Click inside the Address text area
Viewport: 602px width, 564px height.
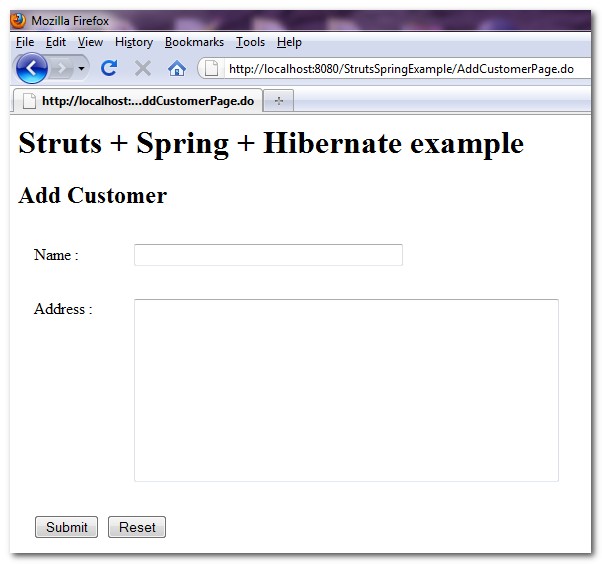click(x=346, y=390)
